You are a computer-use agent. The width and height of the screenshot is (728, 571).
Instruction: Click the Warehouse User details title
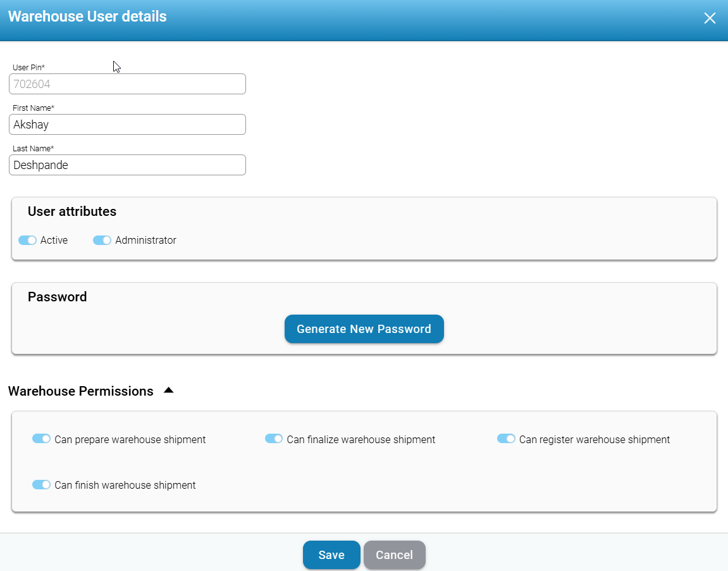pyautogui.click(x=87, y=16)
